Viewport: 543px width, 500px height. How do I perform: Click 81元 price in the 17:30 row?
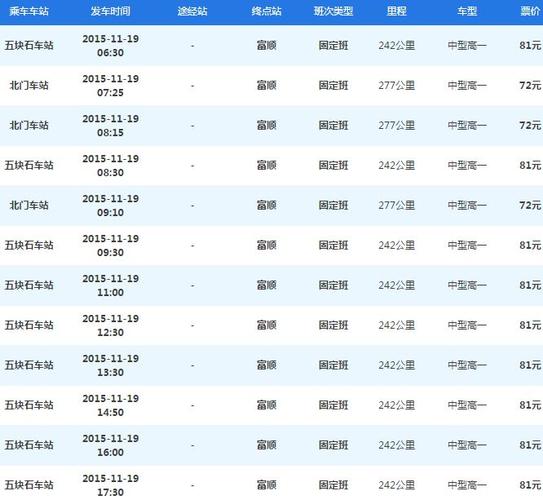(530, 485)
